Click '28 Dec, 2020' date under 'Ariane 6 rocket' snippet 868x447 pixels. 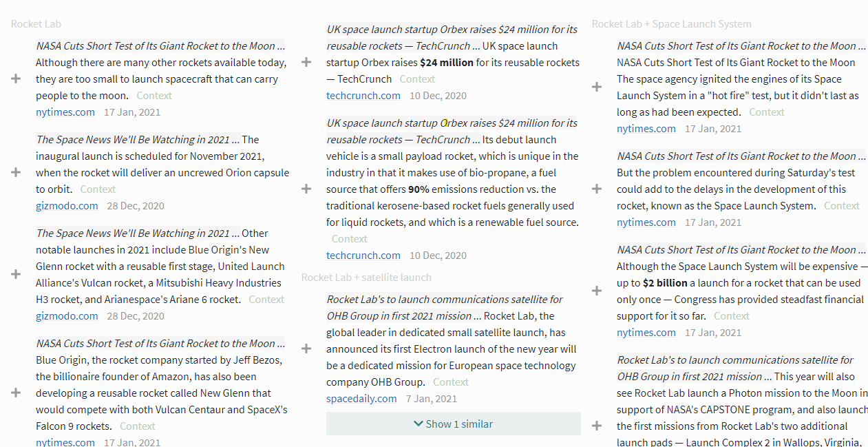pos(136,316)
